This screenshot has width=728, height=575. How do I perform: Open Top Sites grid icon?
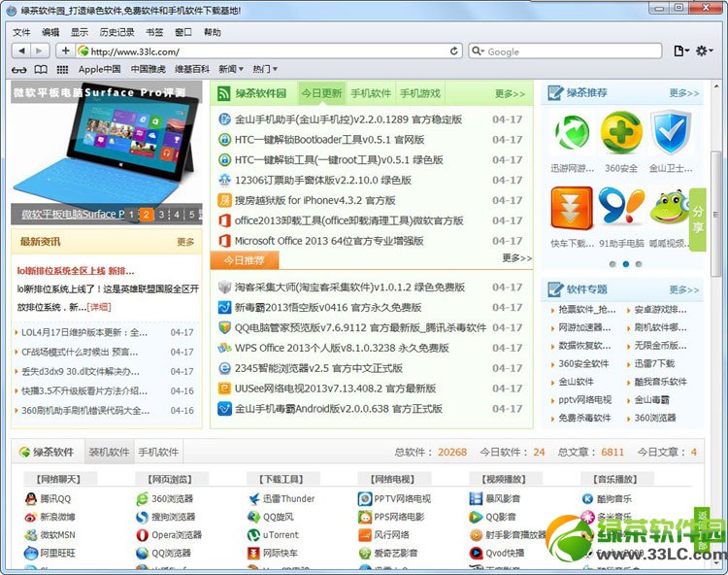(62, 70)
